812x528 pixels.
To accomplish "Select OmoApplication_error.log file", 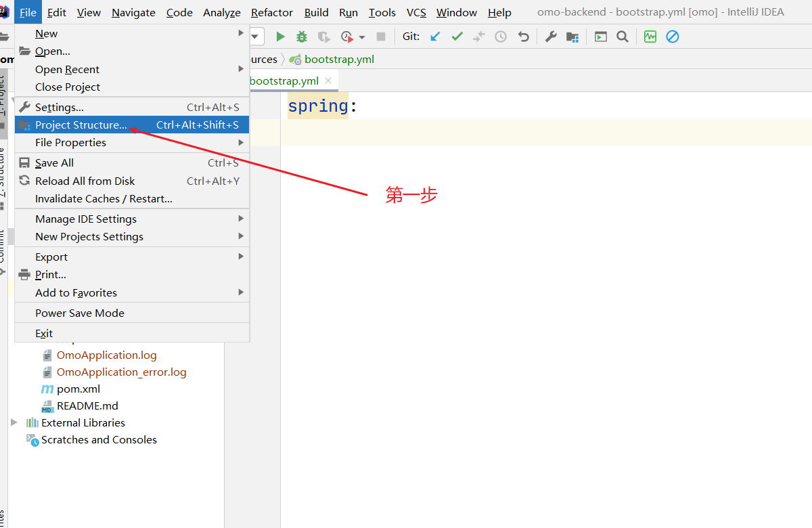I will (121, 372).
